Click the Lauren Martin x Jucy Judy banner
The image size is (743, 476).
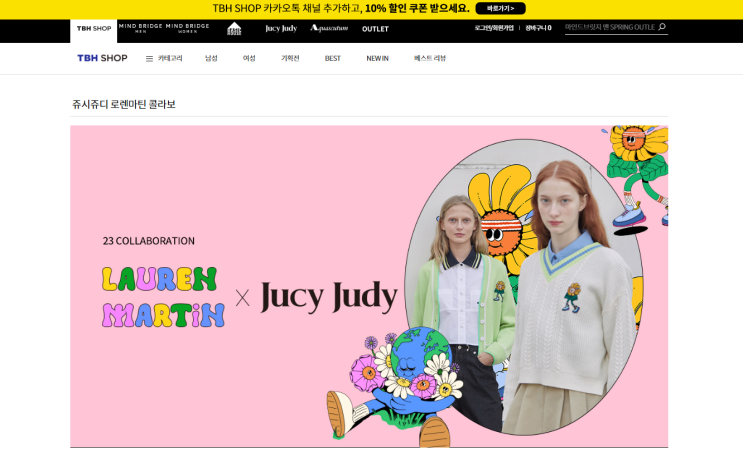(369, 287)
